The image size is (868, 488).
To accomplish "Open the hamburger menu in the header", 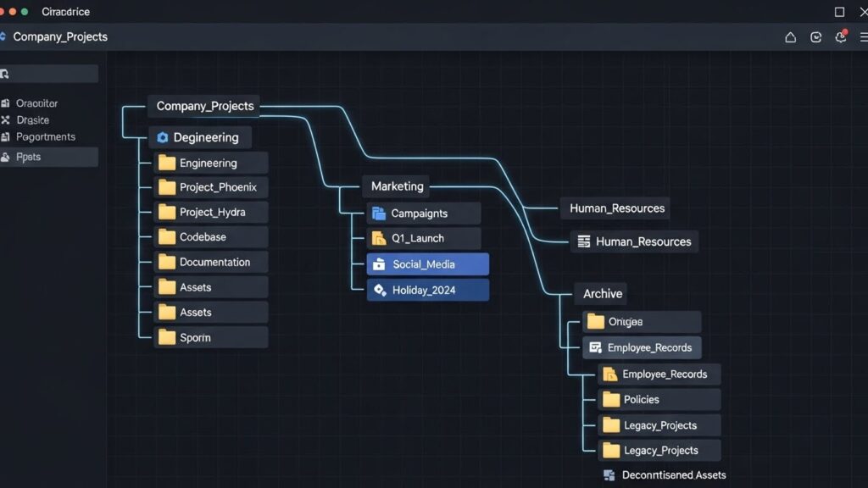I will pos(862,37).
